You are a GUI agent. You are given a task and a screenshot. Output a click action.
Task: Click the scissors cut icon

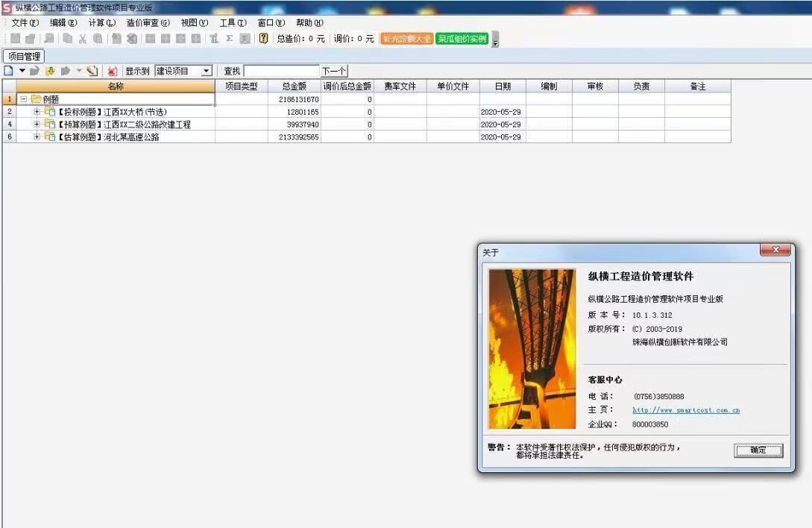(83, 39)
